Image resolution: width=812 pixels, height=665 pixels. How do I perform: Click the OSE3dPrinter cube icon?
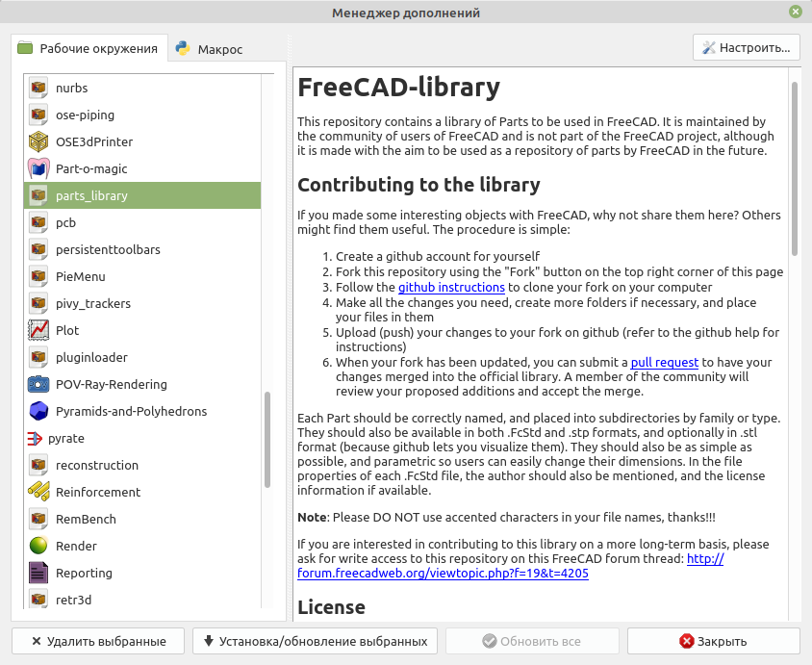[x=38, y=141]
